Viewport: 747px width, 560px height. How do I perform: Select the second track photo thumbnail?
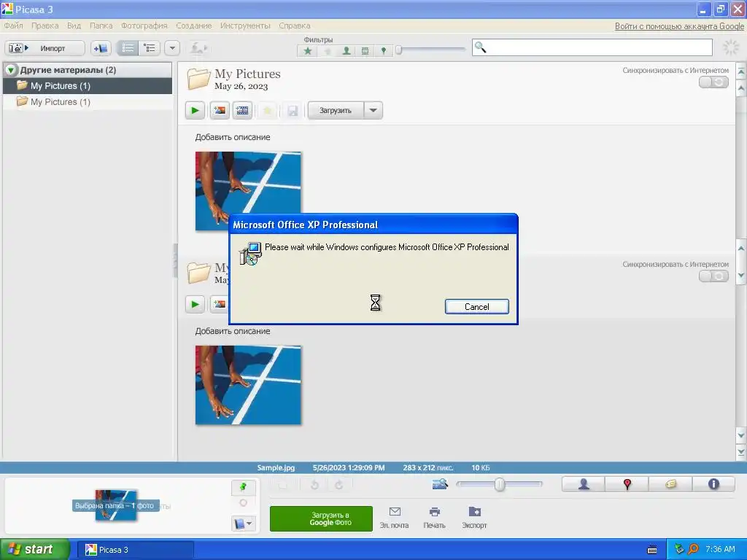click(x=248, y=385)
